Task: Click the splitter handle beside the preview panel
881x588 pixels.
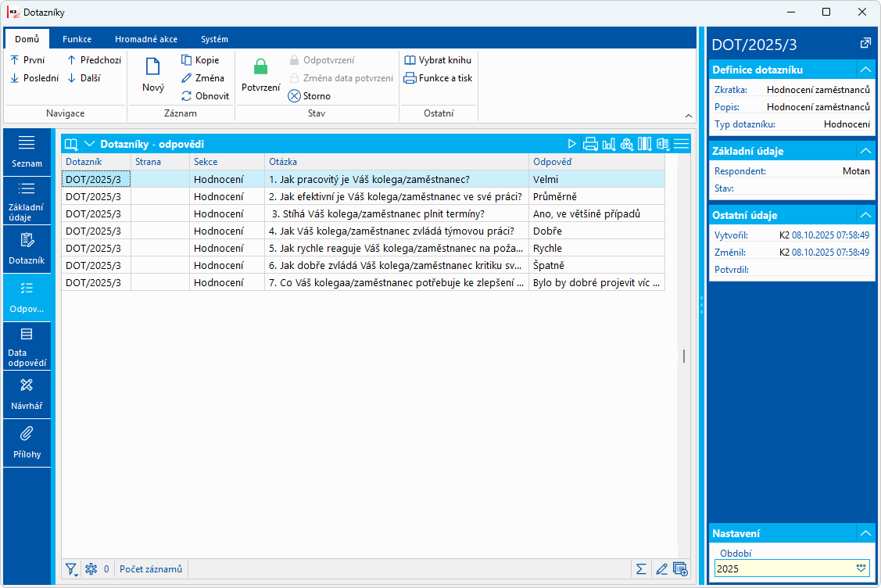Action: 702,305
